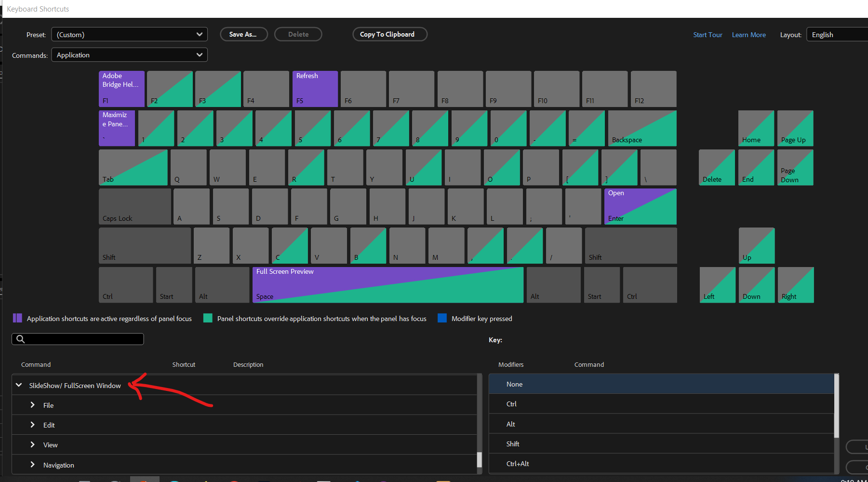Select the Refresh F5 key

point(315,89)
